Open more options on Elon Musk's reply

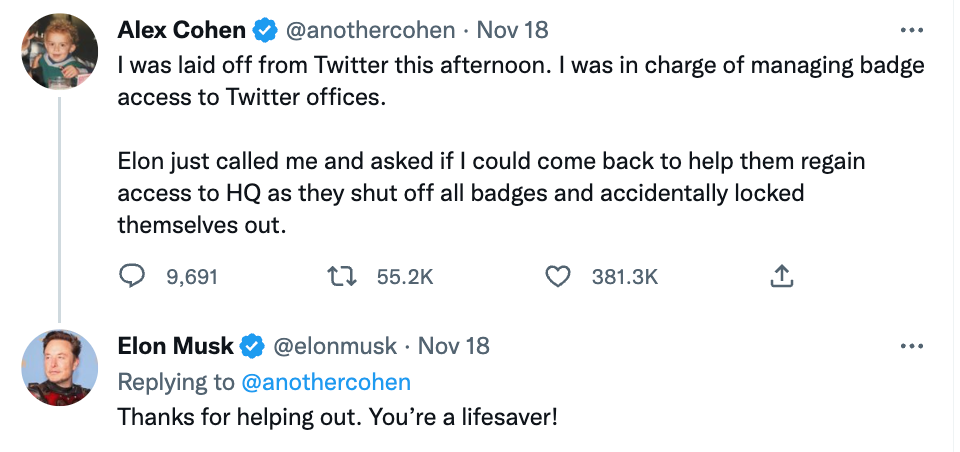tap(912, 346)
